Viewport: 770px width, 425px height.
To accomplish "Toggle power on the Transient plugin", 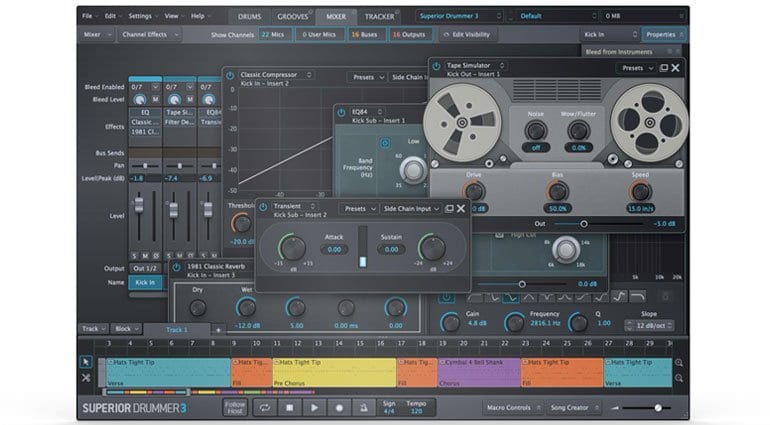I will click(263, 207).
